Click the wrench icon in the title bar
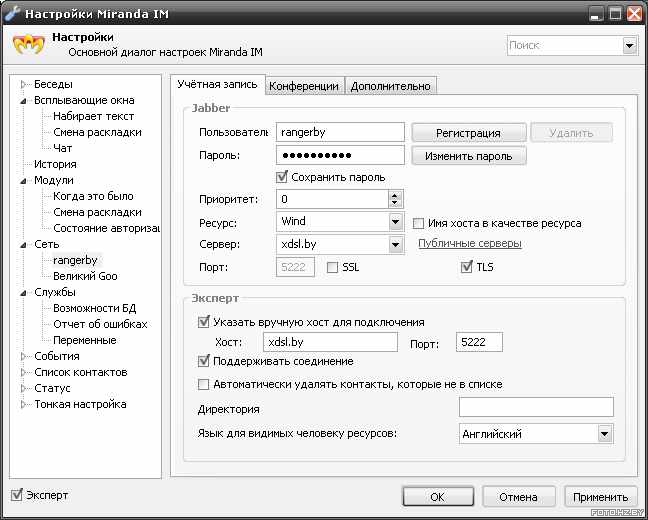The image size is (648, 520). point(12,13)
